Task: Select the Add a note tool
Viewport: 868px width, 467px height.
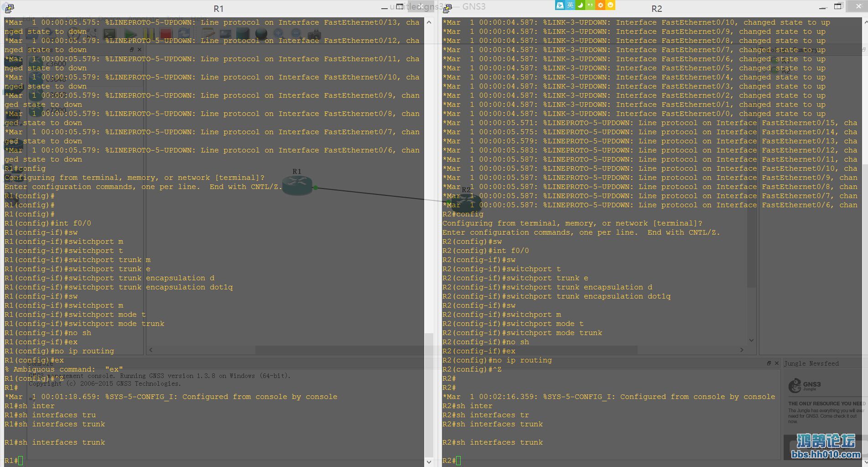Action: tap(208, 34)
